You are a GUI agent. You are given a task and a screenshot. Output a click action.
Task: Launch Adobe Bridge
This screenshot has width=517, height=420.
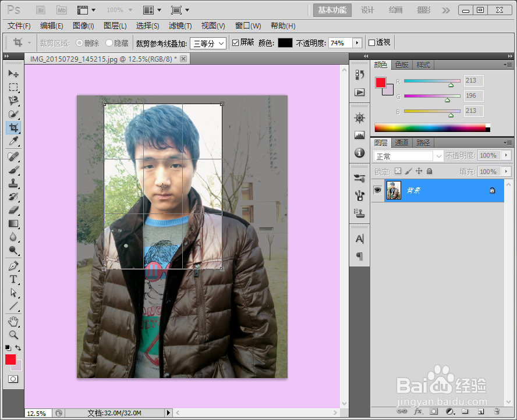pos(41,10)
